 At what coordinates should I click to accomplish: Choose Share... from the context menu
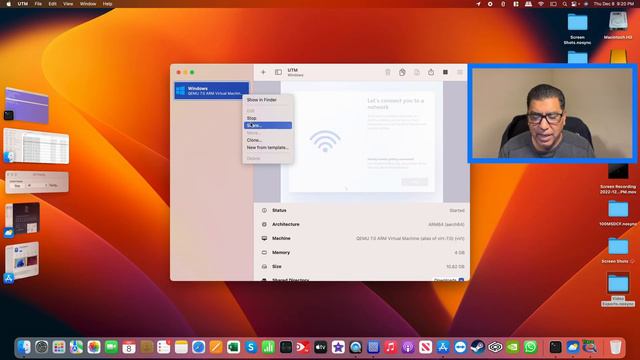(x=268, y=125)
